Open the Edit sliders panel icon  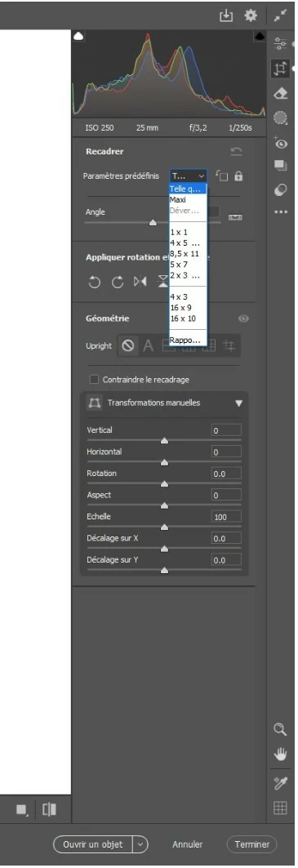pos(280,43)
